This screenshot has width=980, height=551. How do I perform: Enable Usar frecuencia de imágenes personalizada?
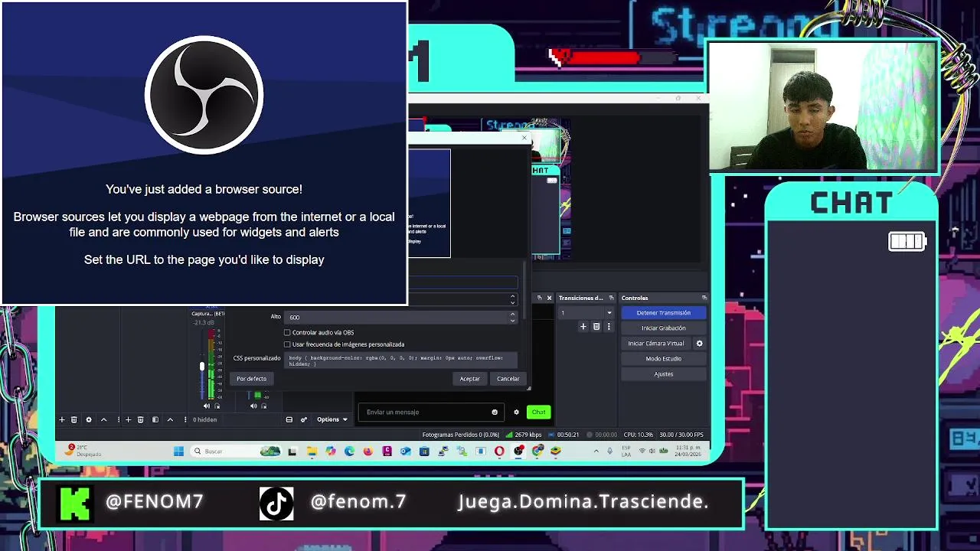pos(287,344)
